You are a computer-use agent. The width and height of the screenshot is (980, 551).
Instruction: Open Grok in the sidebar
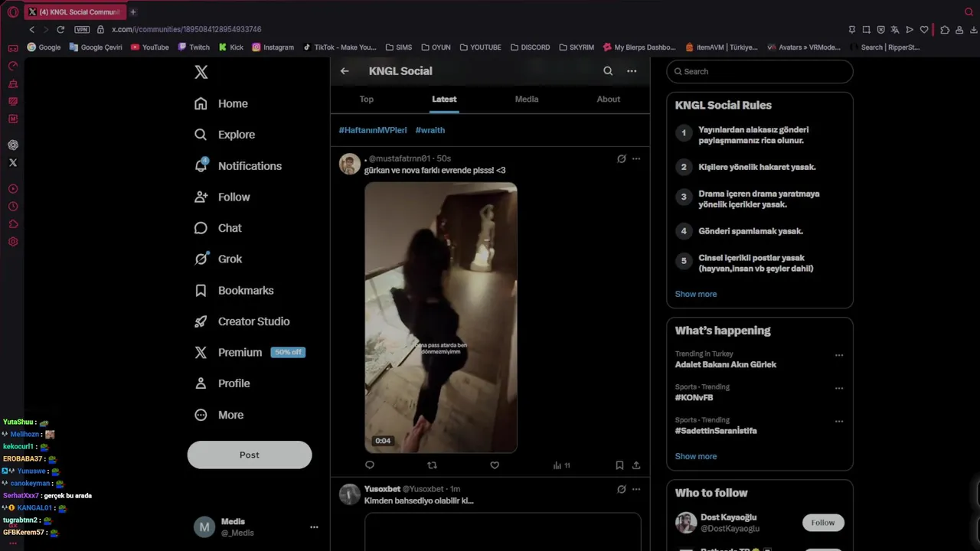point(218,259)
